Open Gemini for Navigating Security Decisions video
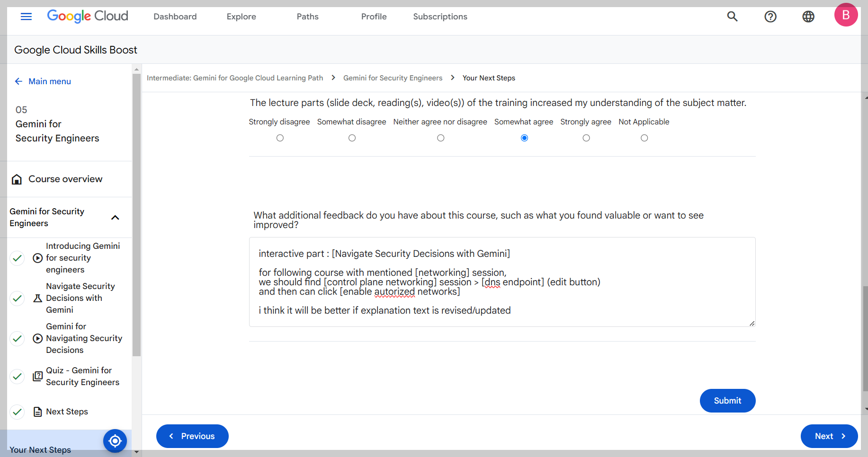This screenshot has height=457, width=868. click(x=84, y=338)
